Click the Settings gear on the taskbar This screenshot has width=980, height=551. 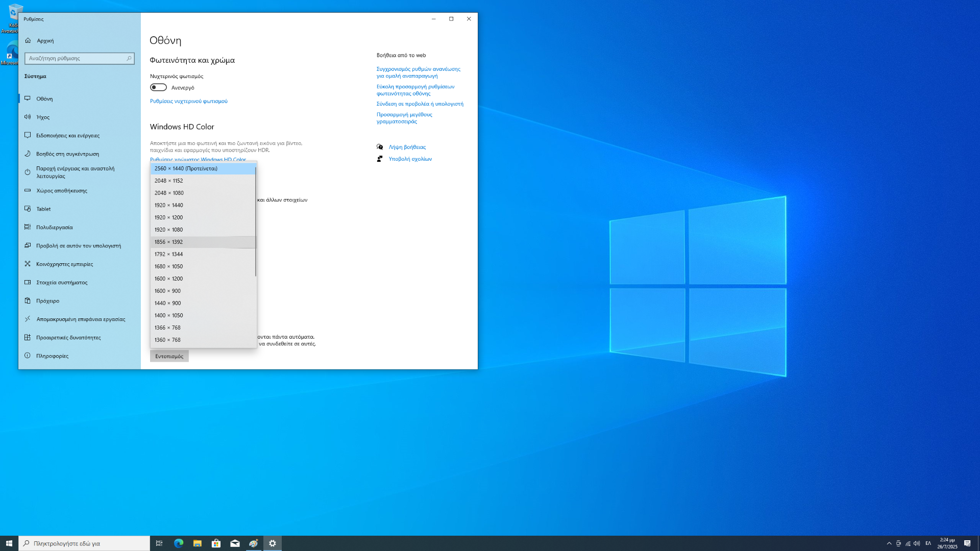(273, 543)
